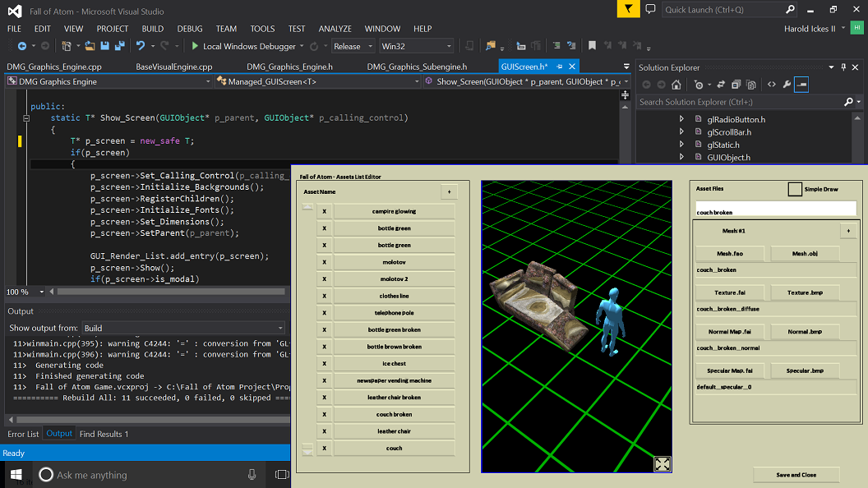Screen dimensions: 868x488
Task: Open file using the folder toolbar icon
Action: click(x=90, y=47)
